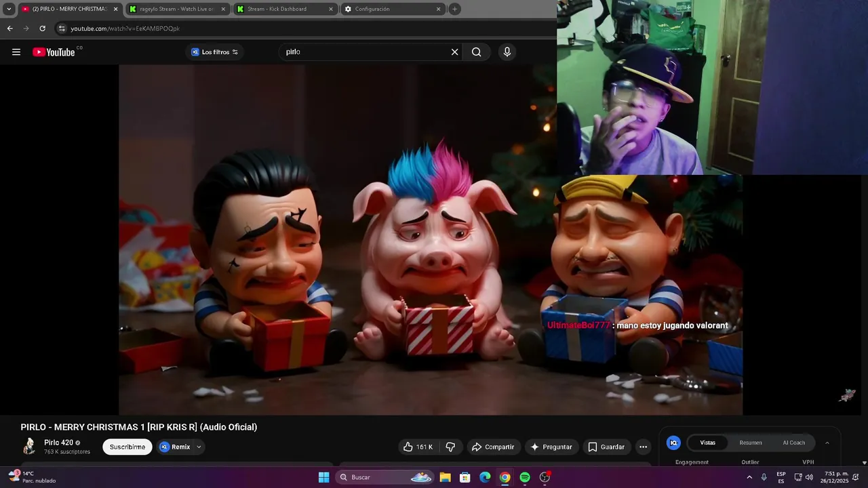Go back with the browser back arrow
The width and height of the screenshot is (868, 488).
pyautogui.click(x=9, y=28)
